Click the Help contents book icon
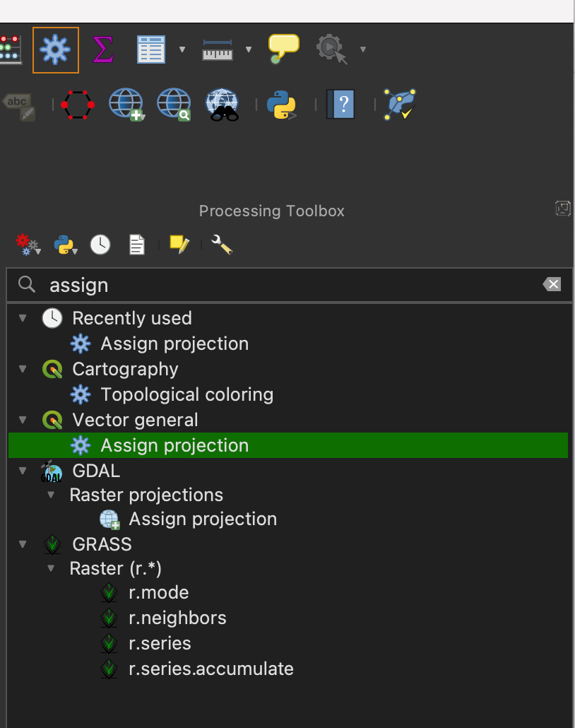575x728 pixels. tap(340, 105)
